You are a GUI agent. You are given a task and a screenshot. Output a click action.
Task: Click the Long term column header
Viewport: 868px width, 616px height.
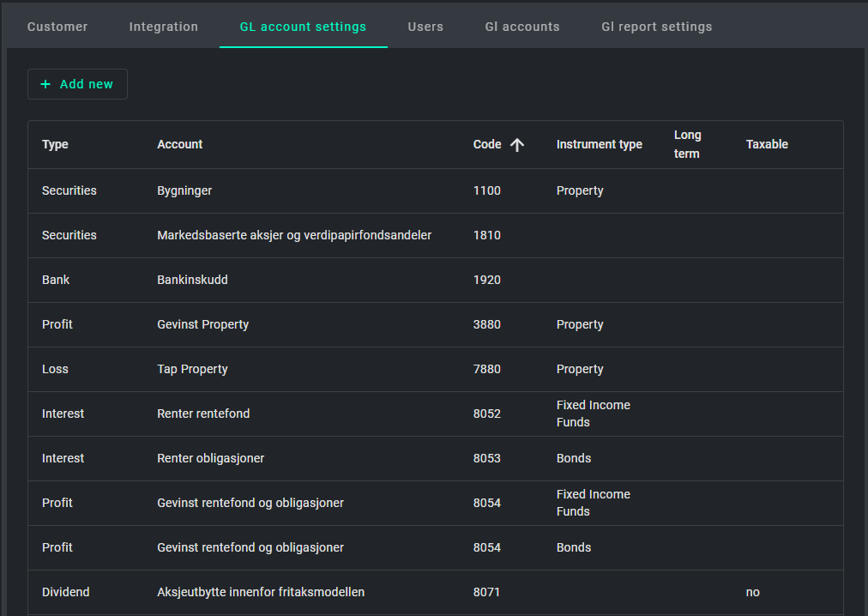pyautogui.click(x=687, y=144)
